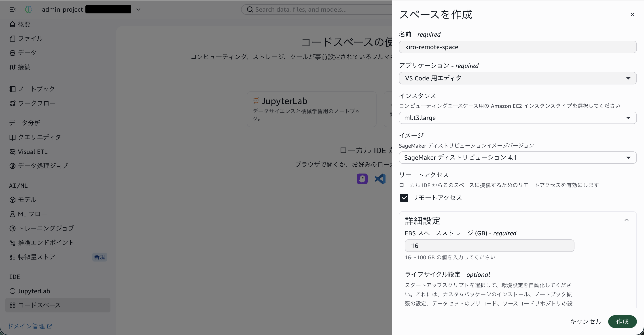Click the 作成 button

click(x=622, y=321)
